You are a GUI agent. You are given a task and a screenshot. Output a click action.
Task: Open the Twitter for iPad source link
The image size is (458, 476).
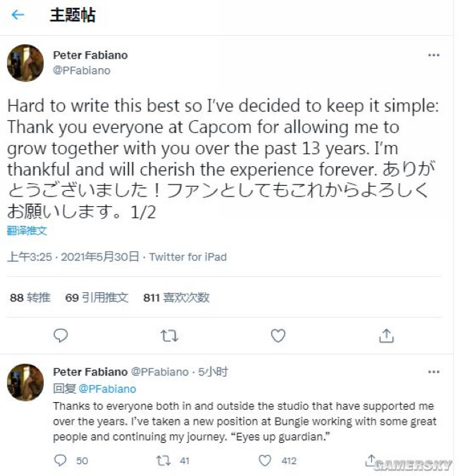coord(187,257)
